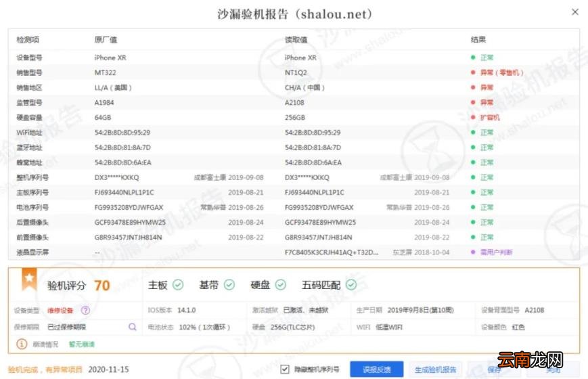Click the iOS版本 value 14.1.0
Screen dimensions: 588x379
[186, 310]
